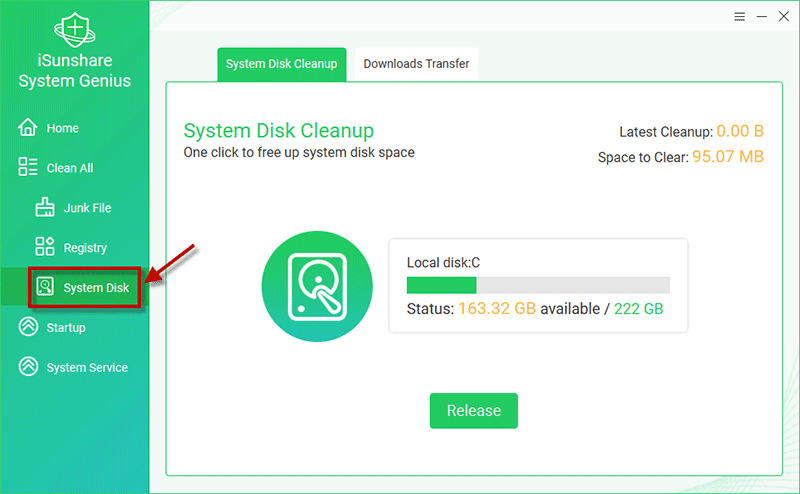Go to Home in sidebar
The height and width of the screenshot is (494, 800).
(x=63, y=128)
